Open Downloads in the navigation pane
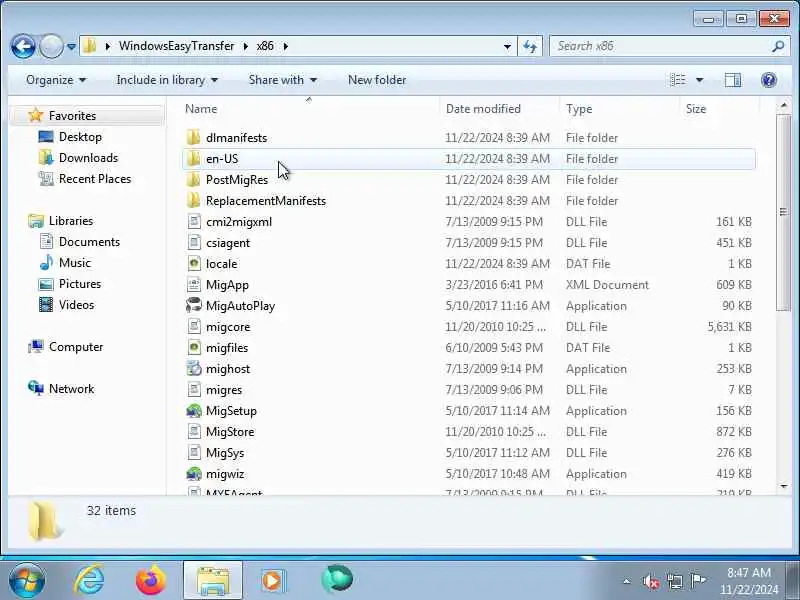 click(x=88, y=158)
